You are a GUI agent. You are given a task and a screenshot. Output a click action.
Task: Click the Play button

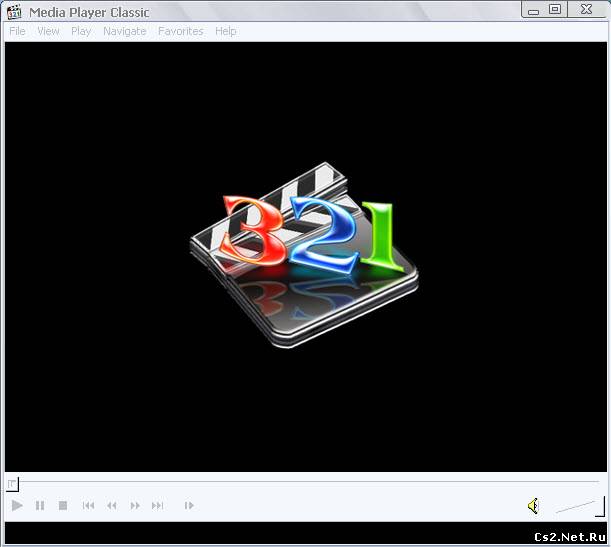coord(17,505)
